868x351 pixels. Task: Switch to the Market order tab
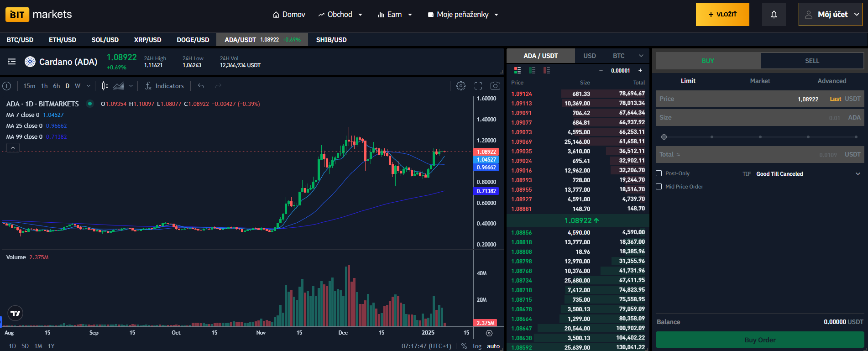[x=760, y=81]
